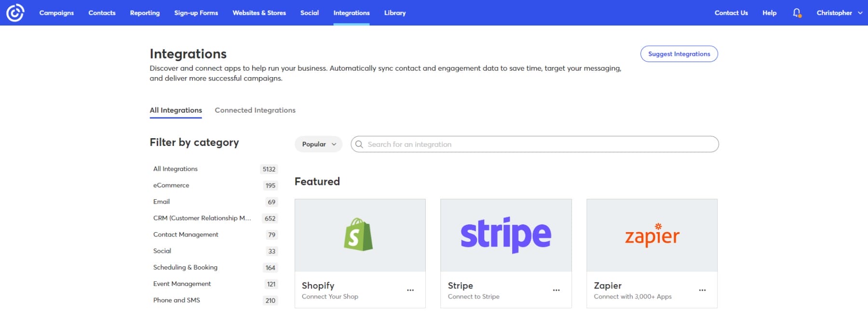Open the Zapier card three-dot menu

coord(702,290)
